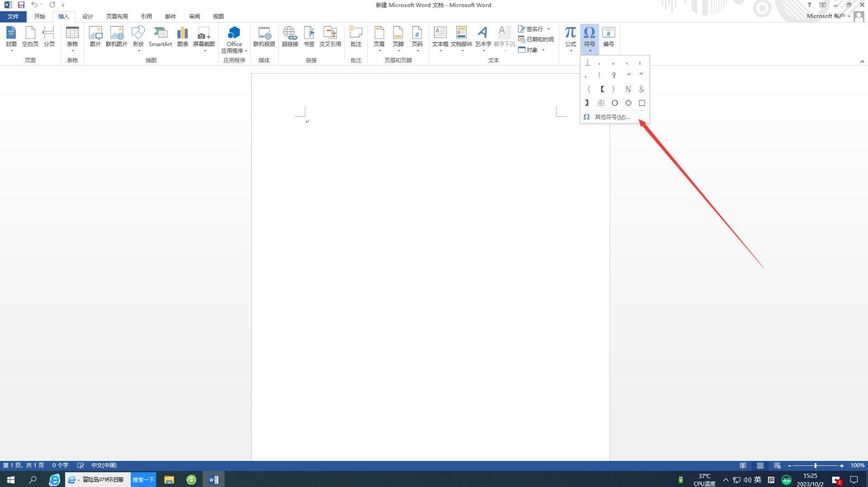The width and height of the screenshot is (868, 487).
Task: Open the equation (公式) tool
Action: coord(570,36)
